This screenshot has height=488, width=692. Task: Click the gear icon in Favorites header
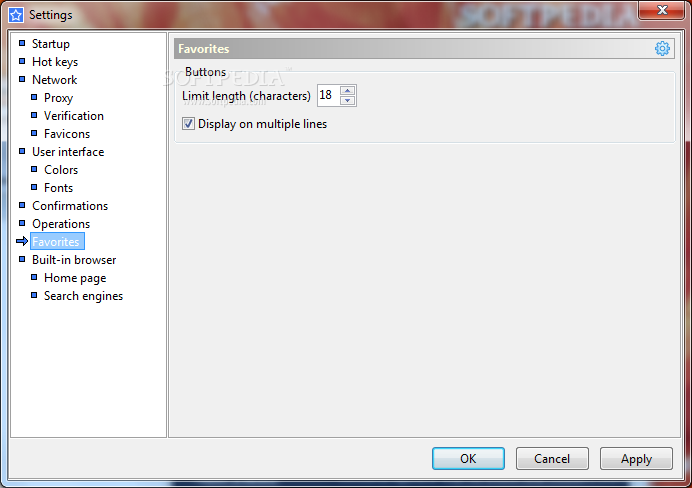tap(662, 48)
